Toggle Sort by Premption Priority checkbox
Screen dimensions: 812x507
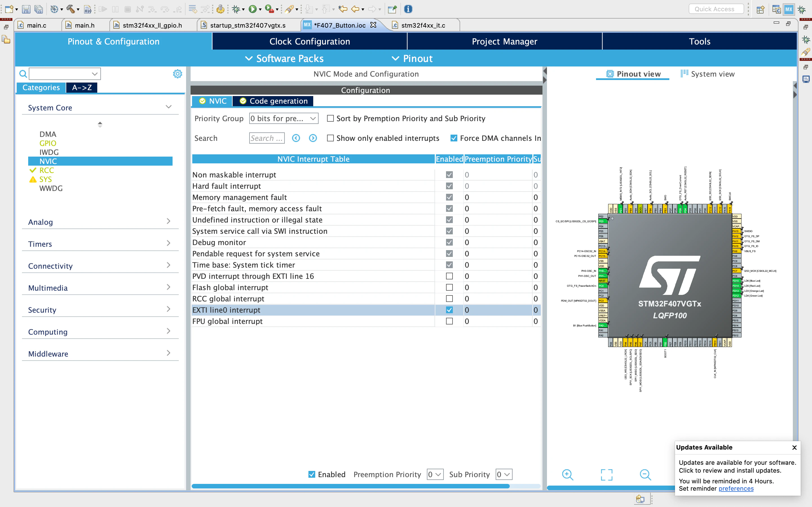(330, 118)
